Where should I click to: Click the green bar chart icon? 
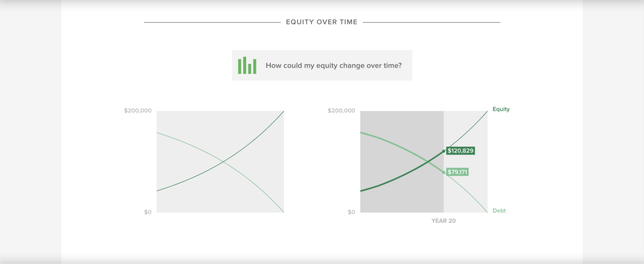[247, 65]
